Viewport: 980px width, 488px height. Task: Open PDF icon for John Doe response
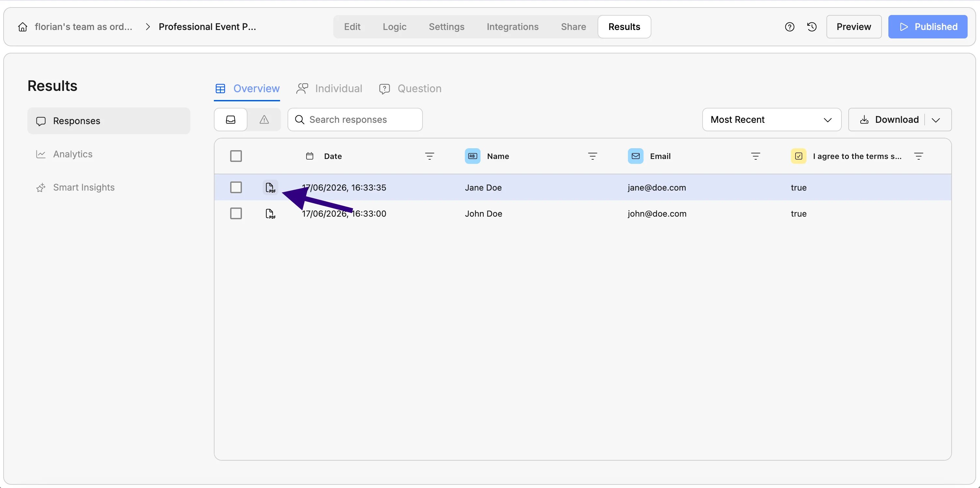(270, 214)
